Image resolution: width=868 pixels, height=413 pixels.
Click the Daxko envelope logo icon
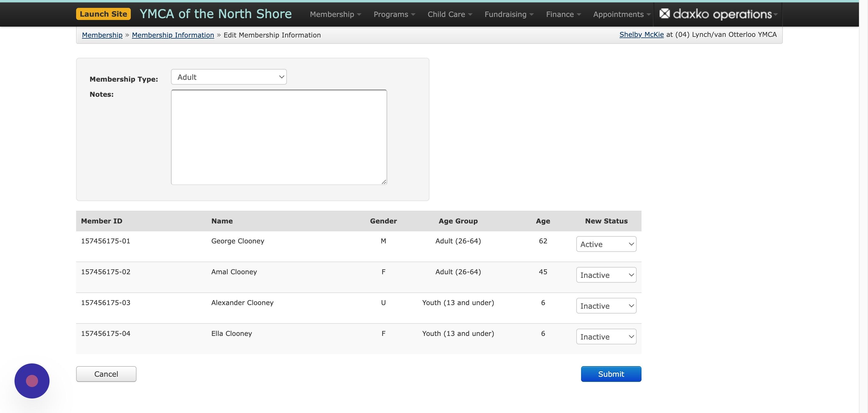pos(664,14)
